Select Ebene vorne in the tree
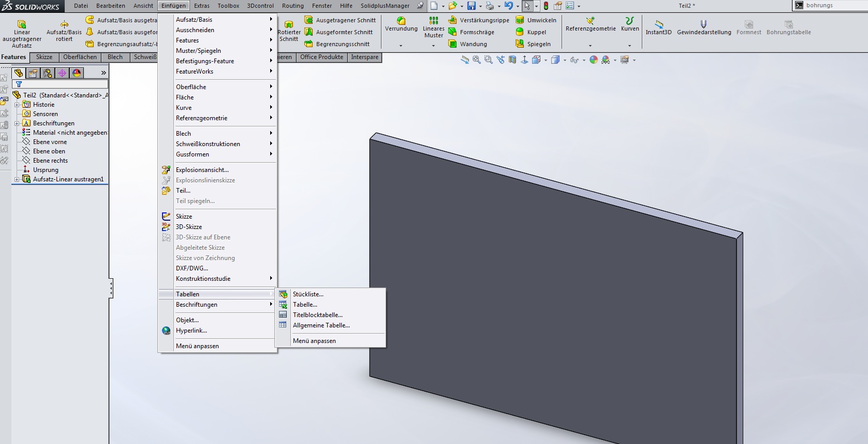This screenshot has height=444, width=868. (x=50, y=142)
